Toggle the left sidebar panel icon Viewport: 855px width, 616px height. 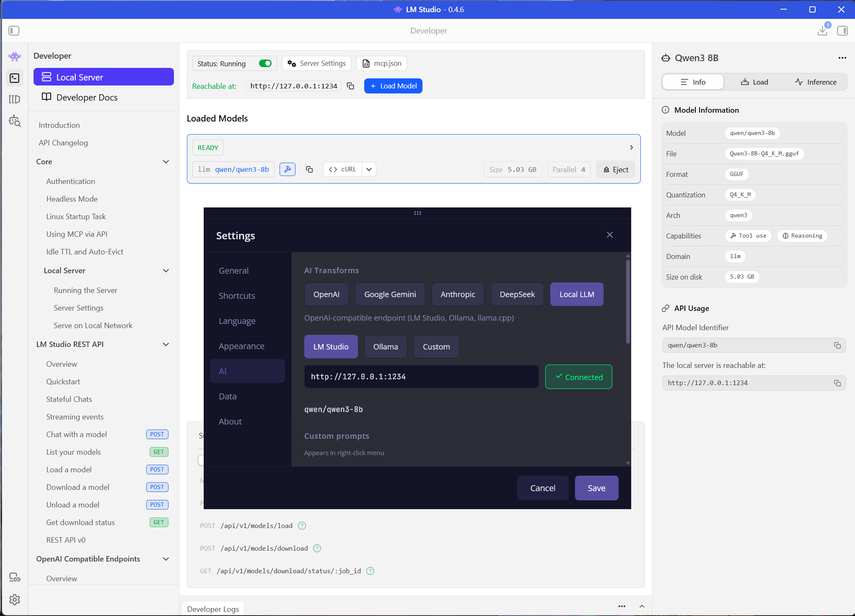14,31
